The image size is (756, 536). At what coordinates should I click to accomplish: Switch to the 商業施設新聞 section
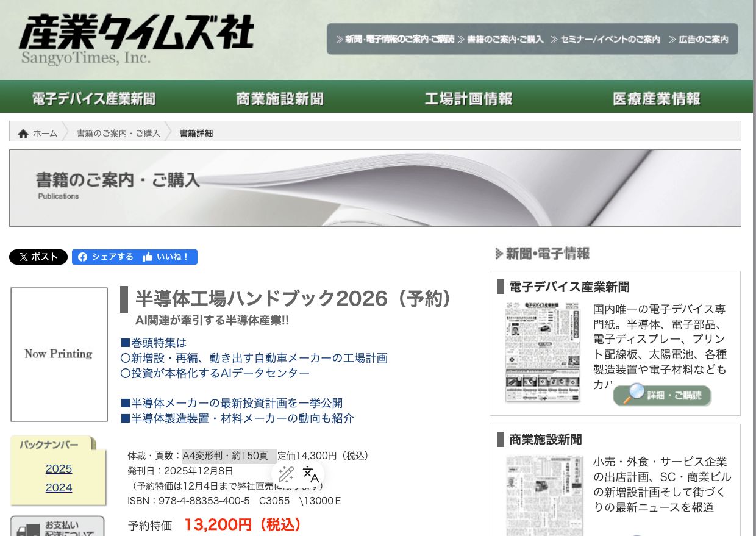[x=280, y=98]
